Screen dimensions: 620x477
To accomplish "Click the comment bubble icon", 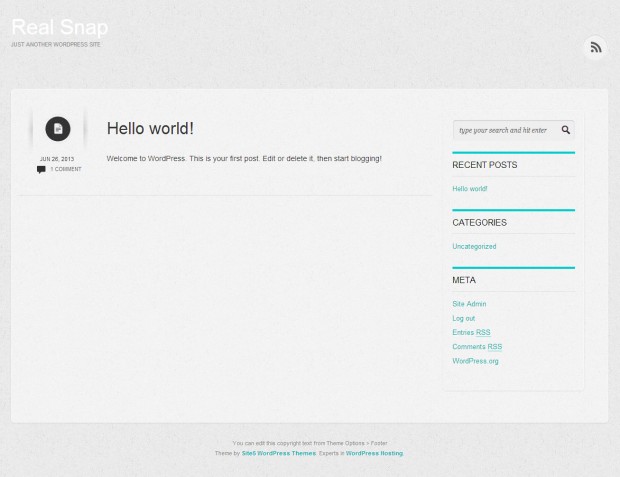I will tap(41, 169).
